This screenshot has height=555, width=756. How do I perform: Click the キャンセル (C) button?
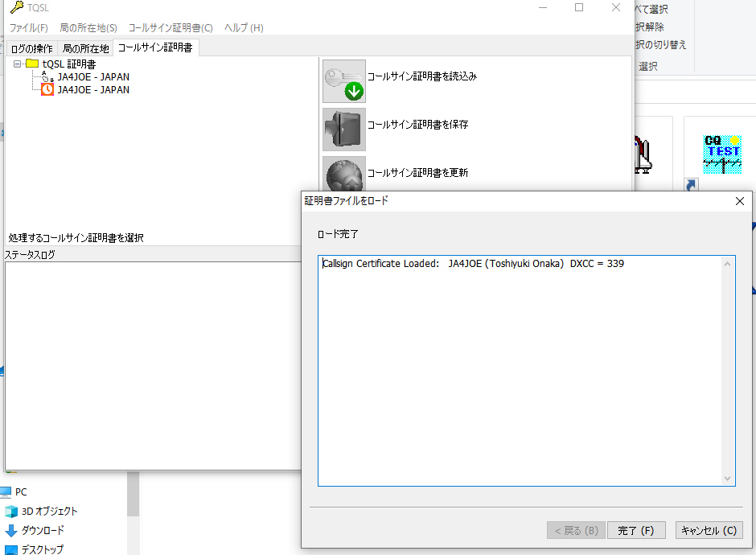pyautogui.click(x=709, y=530)
